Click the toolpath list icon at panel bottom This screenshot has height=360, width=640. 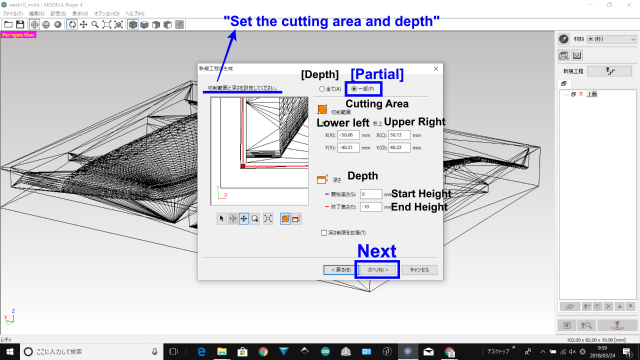pyautogui.click(x=567, y=325)
